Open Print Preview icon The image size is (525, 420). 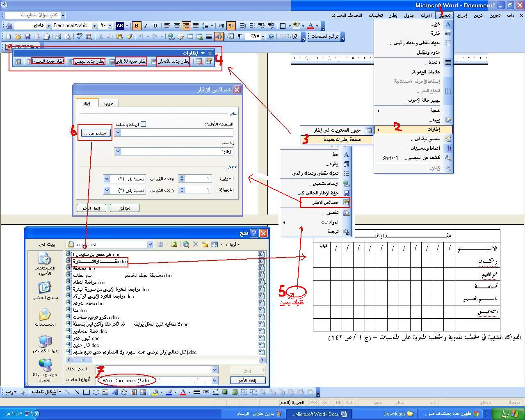(x=68, y=37)
